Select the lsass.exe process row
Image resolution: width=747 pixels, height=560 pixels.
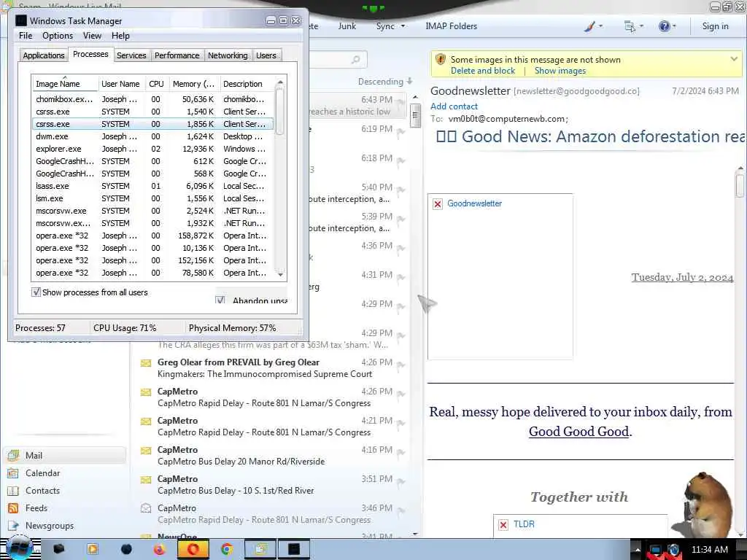[152, 186]
